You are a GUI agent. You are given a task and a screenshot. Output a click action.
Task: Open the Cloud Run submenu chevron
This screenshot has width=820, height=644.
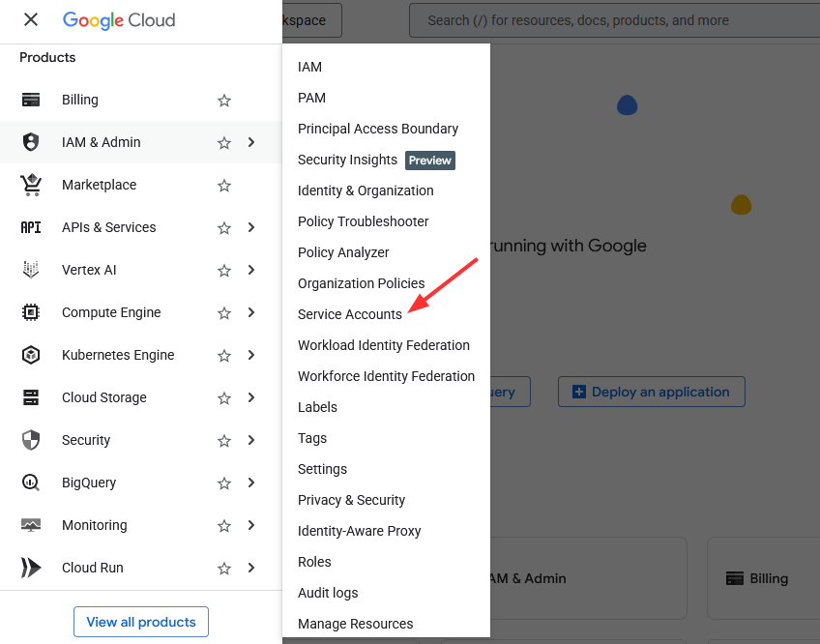pos(251,568)
